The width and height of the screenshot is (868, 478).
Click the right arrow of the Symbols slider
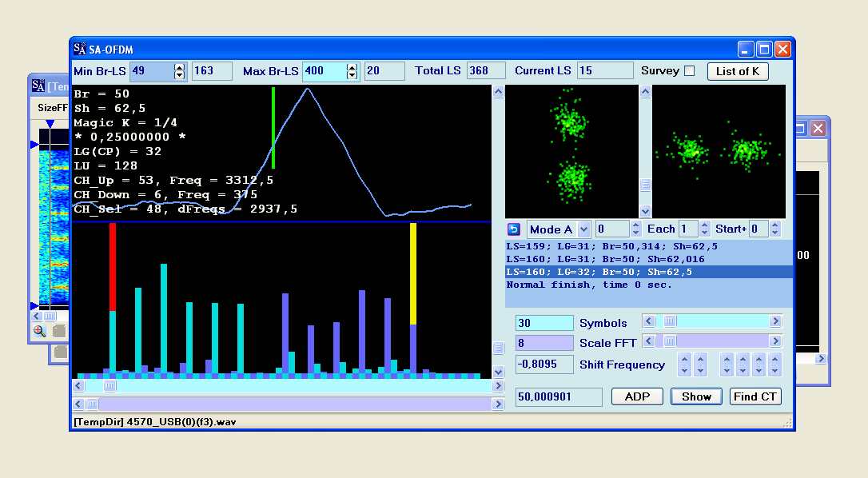775,321
